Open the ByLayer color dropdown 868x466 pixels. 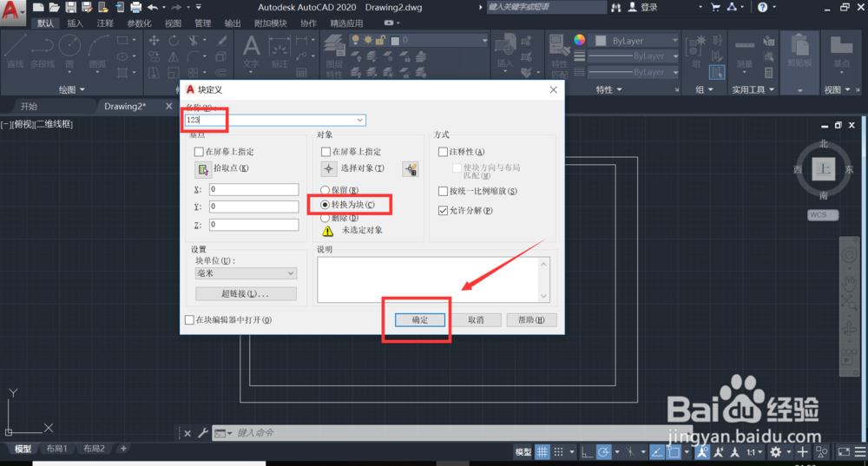tap(674, 41)
